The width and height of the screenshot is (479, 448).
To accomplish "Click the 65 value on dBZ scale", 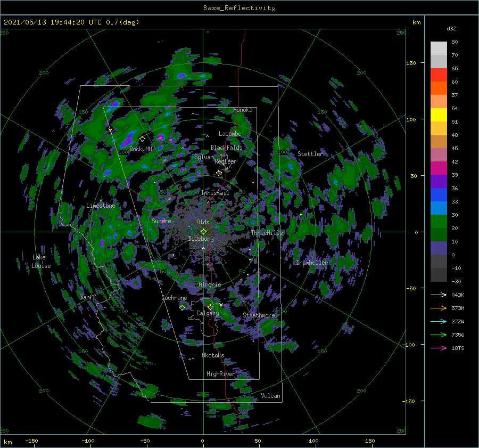I will [x=455, y=69].
